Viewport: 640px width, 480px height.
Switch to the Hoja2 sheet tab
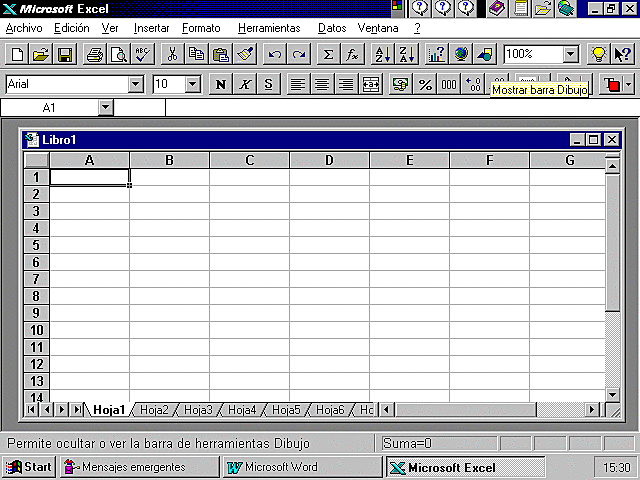click(154, 410)
